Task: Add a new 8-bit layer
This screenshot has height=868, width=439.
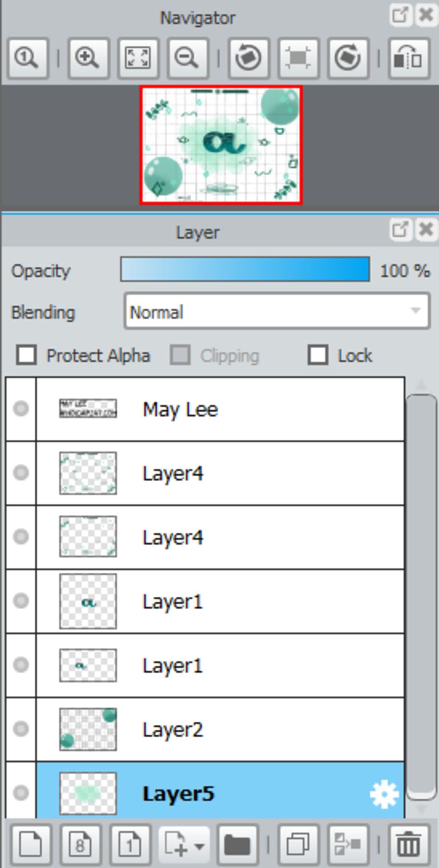Action: tap(81, 844)
